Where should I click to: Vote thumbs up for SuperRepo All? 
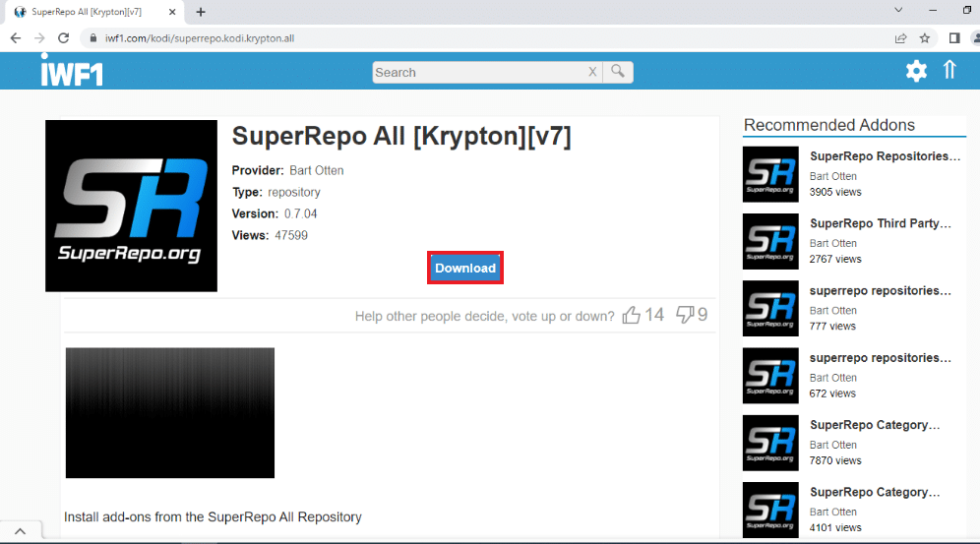pyautogui.click(x=632, y=315)
